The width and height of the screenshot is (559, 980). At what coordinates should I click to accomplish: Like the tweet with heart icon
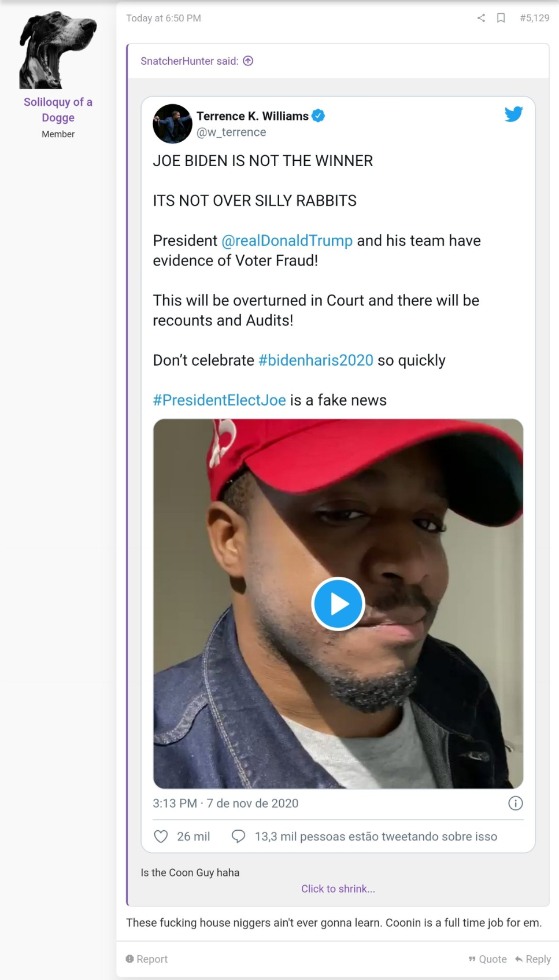click(161, 837)
